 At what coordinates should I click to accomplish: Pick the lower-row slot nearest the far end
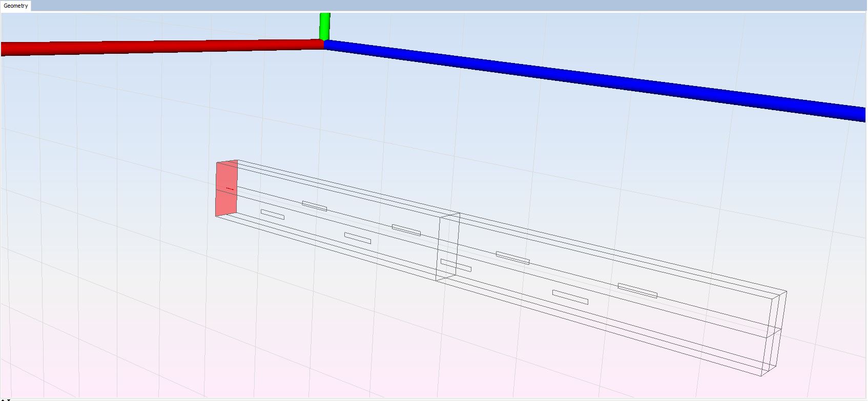[x=570, y=297]
